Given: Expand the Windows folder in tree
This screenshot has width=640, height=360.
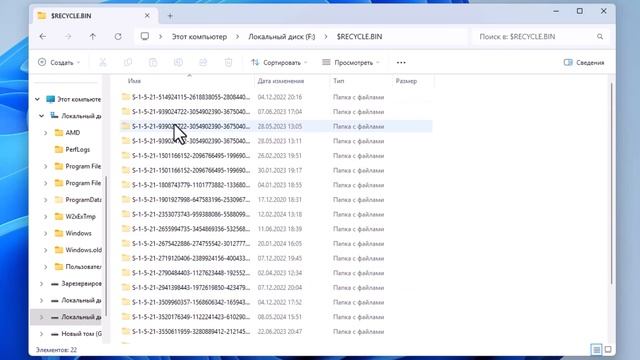Looking at the screenshot, I should tap(46, 233).
